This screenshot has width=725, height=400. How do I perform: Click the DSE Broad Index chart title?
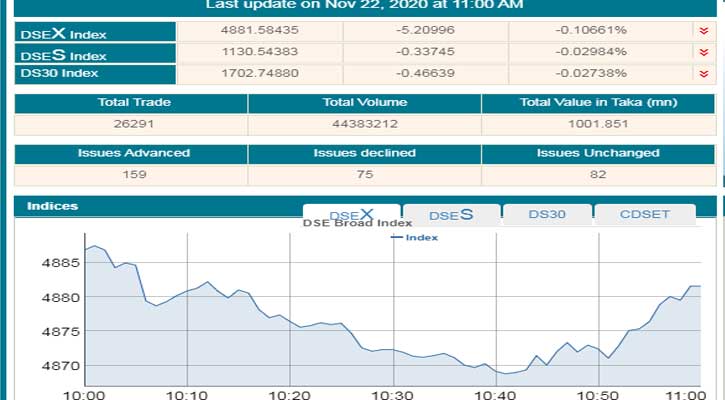tap(357, 223)
